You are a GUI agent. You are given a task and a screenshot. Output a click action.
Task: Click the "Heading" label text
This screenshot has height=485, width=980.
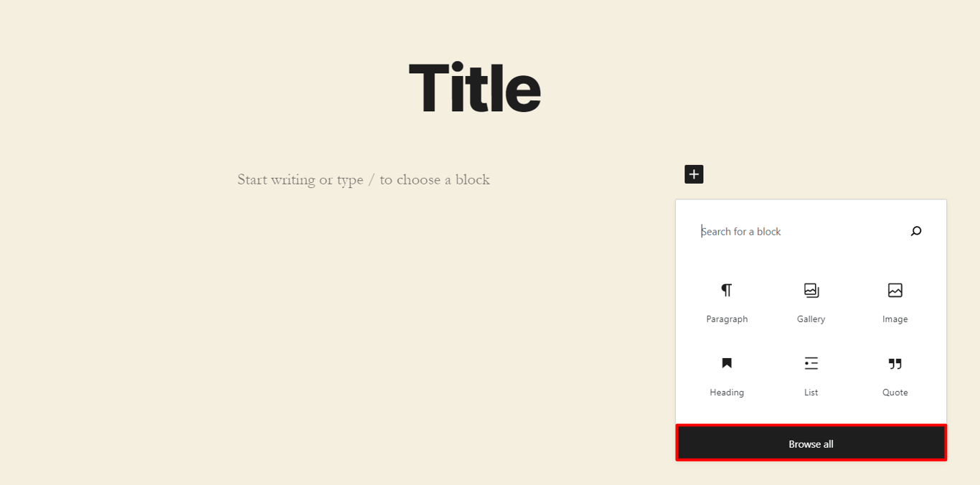[x=726, y=392]
